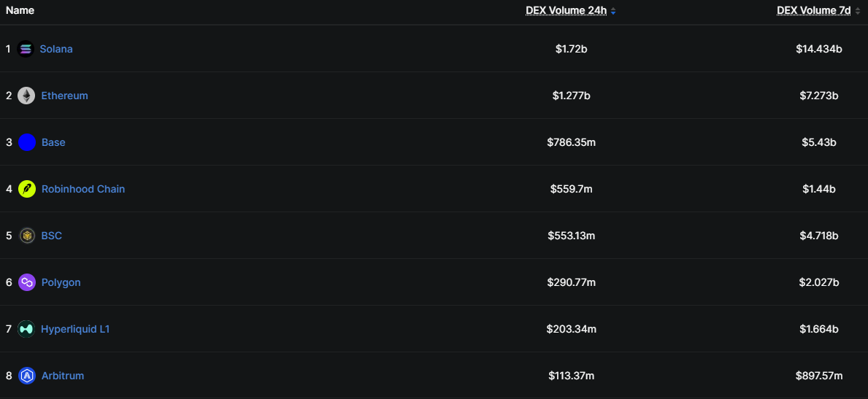Open the Hyperliquid L1 link
Image resolution: width=868 pixels, height=399 pixels.
click(x=75, y=329)
